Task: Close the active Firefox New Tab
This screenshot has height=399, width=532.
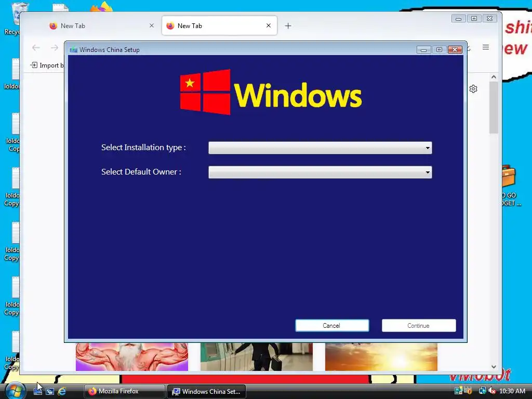Action: tap(269, 26)
